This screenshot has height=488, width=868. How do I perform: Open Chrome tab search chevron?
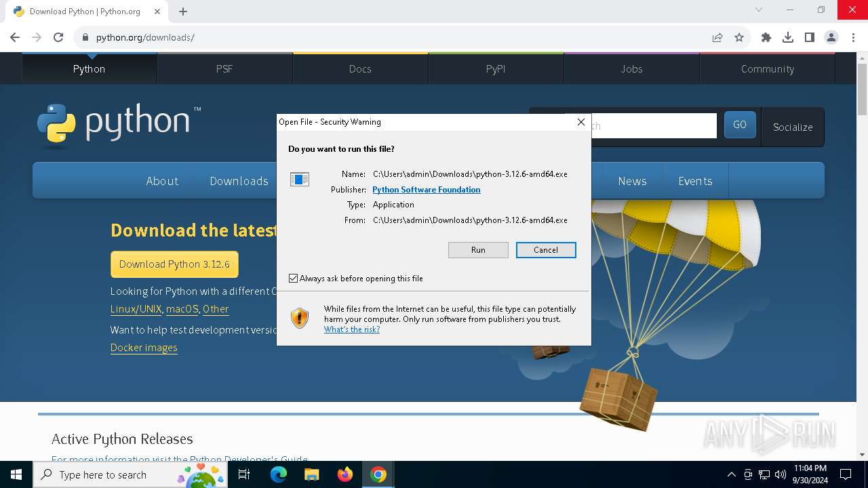(x=759, y=9)
